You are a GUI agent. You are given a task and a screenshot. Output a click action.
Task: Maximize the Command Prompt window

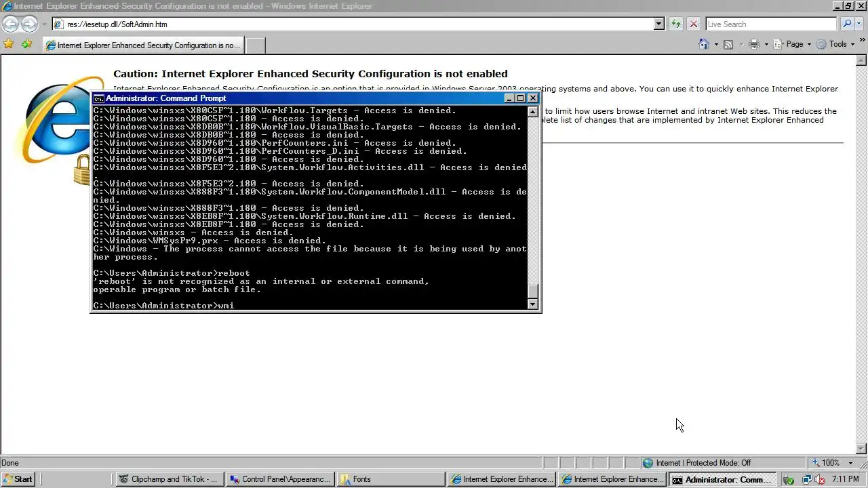click(521, 98)
